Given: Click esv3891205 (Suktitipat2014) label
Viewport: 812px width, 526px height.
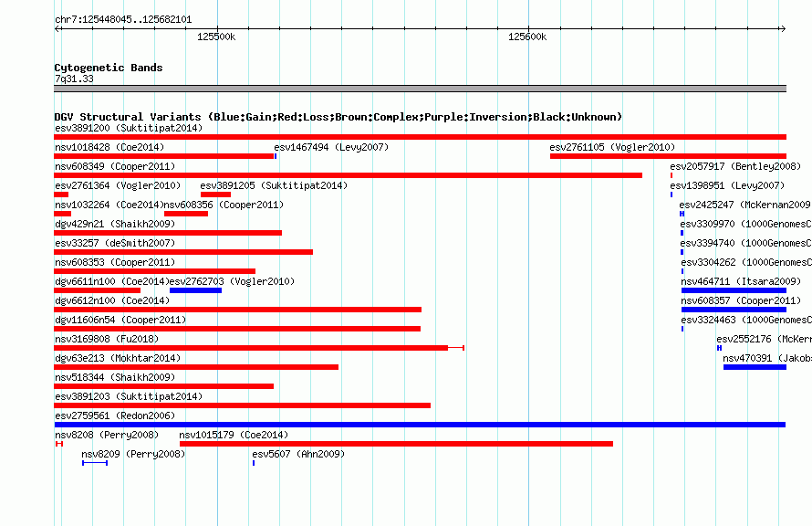Looking at the screenshot, I should click(x=274, y=185).
